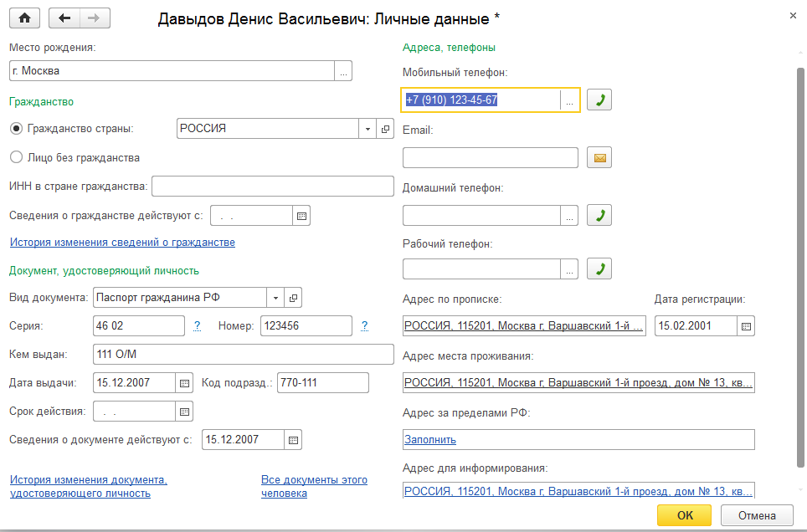Viewport: 807px width, 532px height.
Task: Open calendar for citizenship validity date
Action: [x=301, y=216]
